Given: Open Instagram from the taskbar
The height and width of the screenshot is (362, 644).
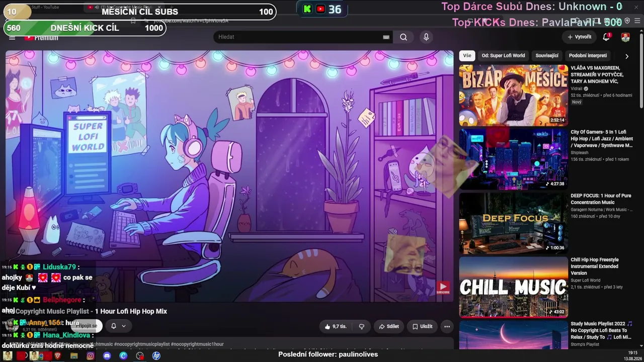Looking at the screenshot, I should pyautogui.click(x=91, y=356).
